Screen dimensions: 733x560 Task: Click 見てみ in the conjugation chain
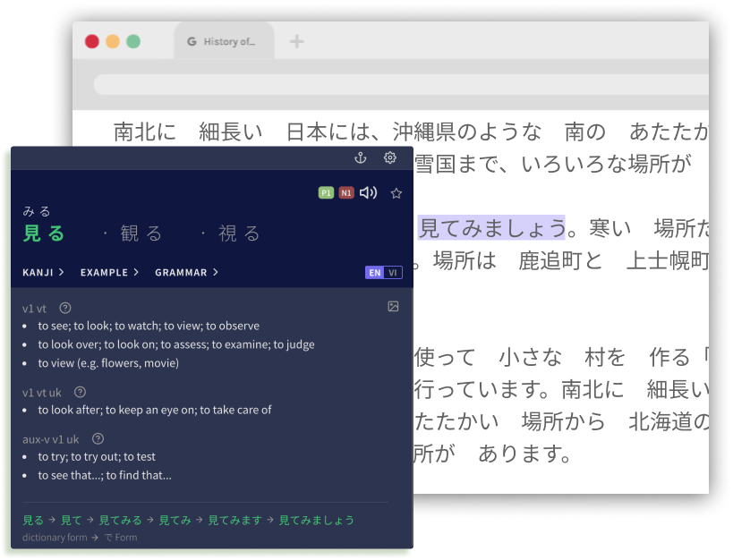tap(175, 520)
